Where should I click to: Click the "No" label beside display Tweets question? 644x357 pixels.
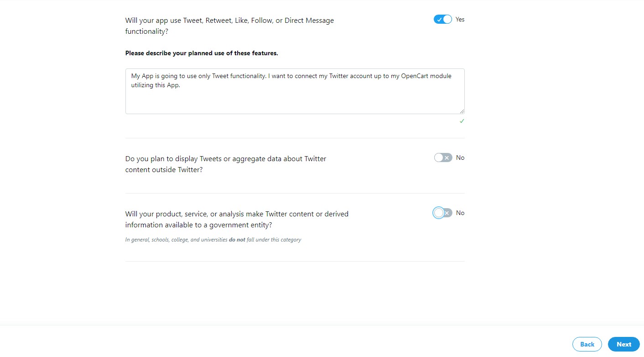pyautogui.click(x=460, y=157)
